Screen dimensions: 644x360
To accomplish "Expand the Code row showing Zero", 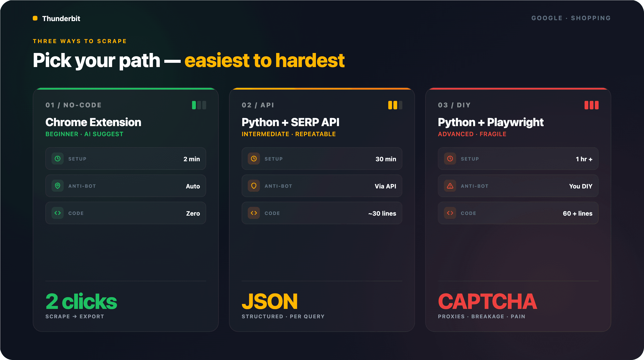I will pos(125,213).
